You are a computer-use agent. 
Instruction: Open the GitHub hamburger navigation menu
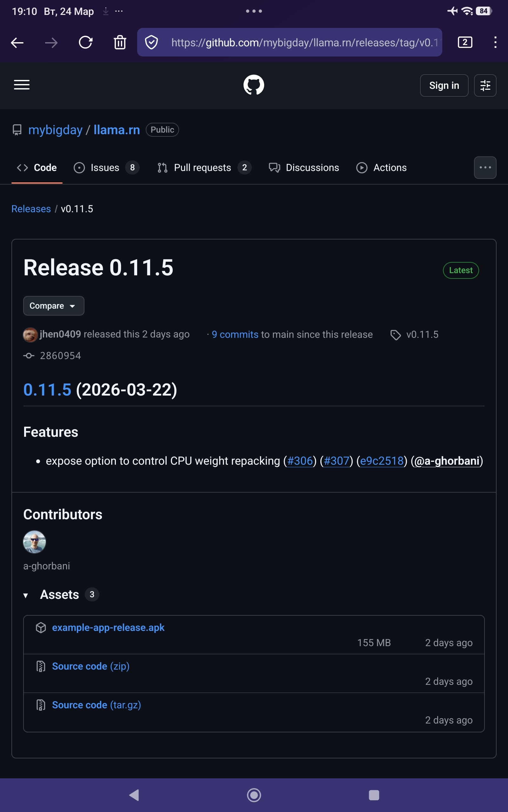(22, 85)
